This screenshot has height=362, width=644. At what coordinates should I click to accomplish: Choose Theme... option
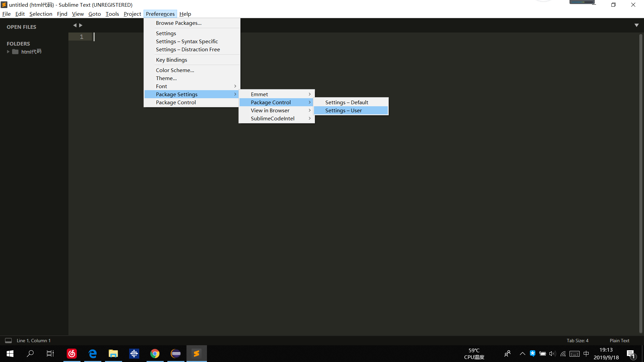(x=192, y=78)
